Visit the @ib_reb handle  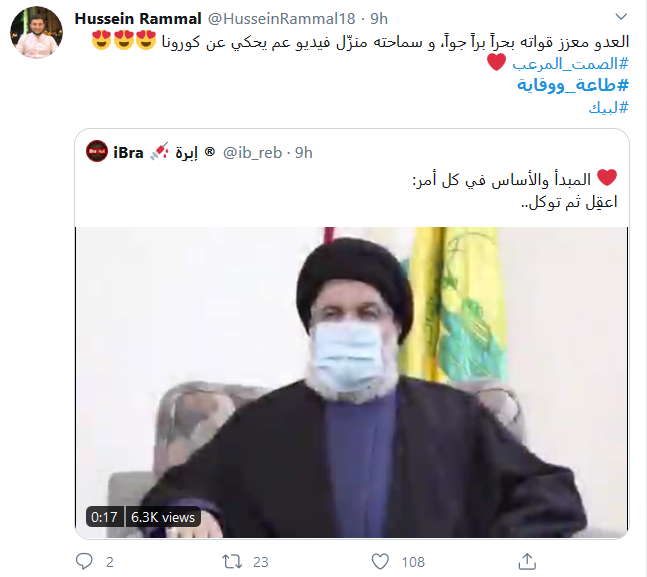pyautogui.click(x=252, y=153)
